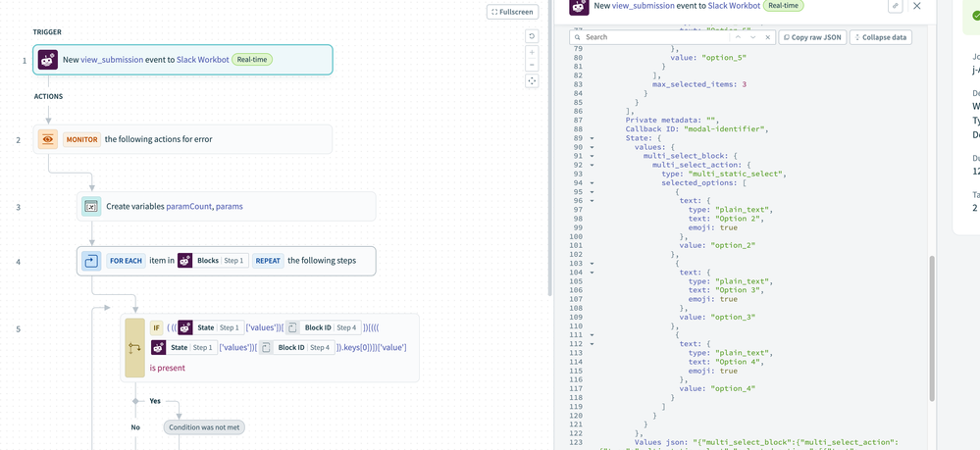Click Slack Workbot icon on trigger step

[x=48, y=60]
